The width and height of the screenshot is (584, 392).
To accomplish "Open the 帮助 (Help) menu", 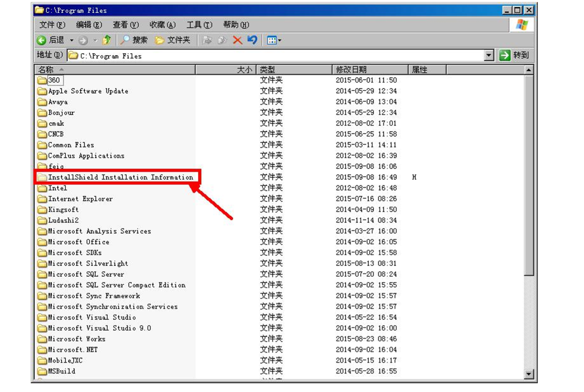I will pos(236,25).
